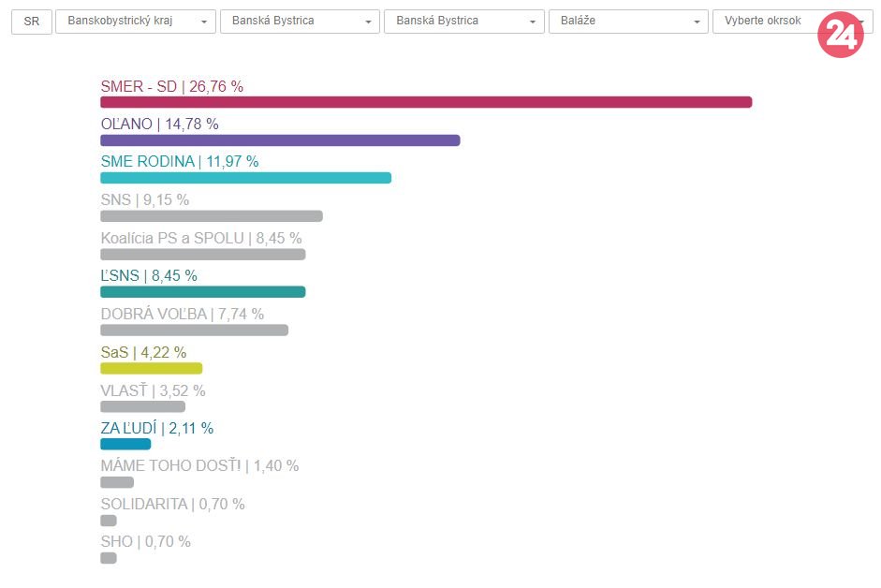Expand the Baláže municipality dropdown
Screen dimensions: 881x588
pyautogui.click(x=627, y=21)
